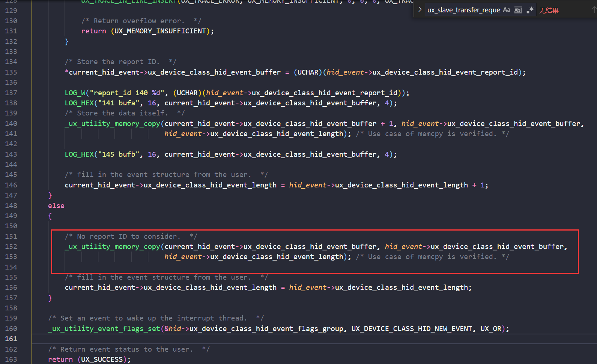The height and width of the screenshot is (364, 597).
Task: Click the return keyword on line 163
Action: coord(60,360)
